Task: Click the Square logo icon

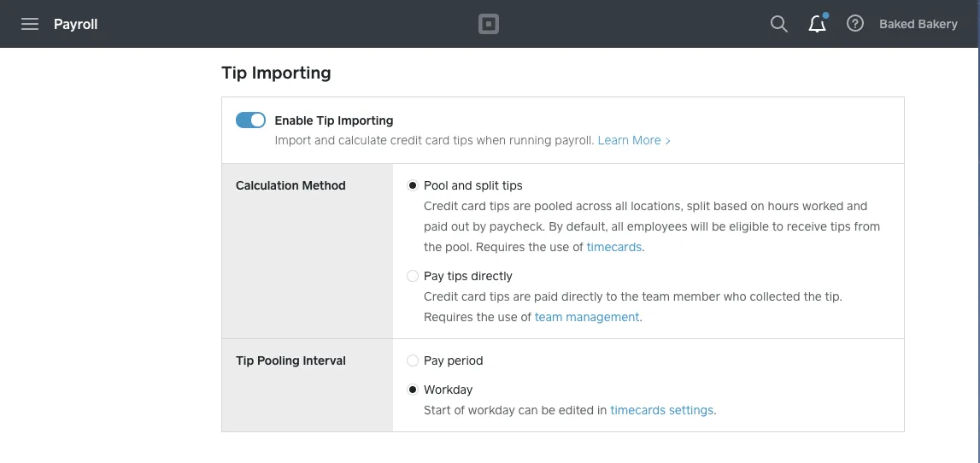Action: click(x=489, y=25)
